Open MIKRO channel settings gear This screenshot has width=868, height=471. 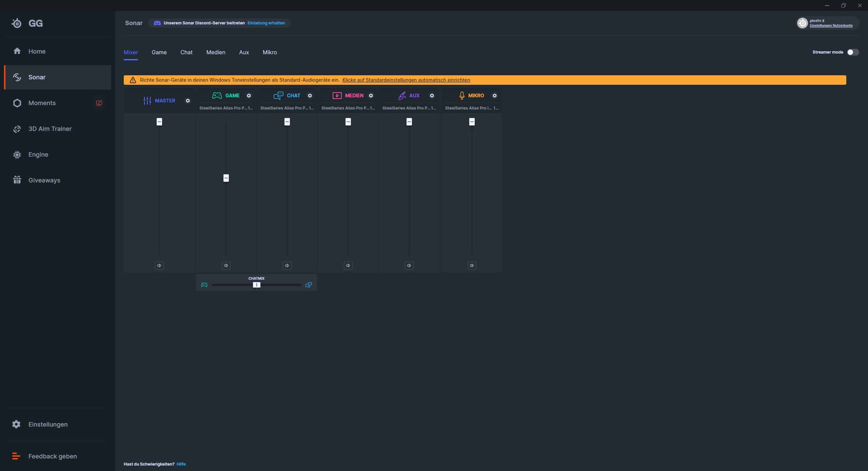click(495, 96)
